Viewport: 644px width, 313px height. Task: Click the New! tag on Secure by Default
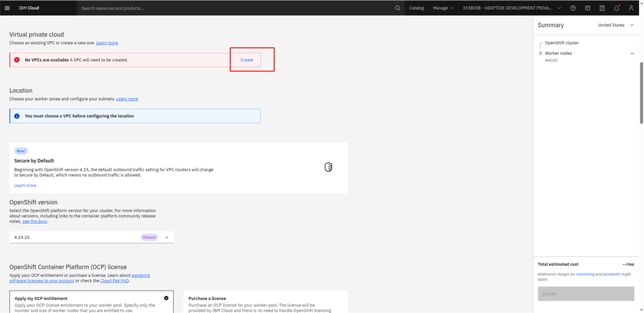(x=20, y=151)
